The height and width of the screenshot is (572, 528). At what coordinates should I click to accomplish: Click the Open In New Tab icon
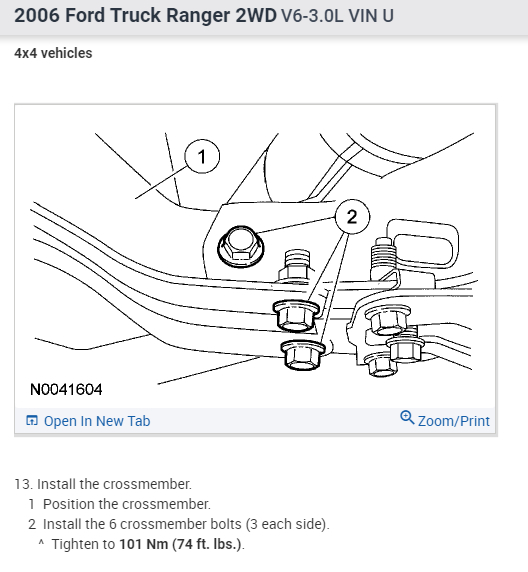pos(32,421)
